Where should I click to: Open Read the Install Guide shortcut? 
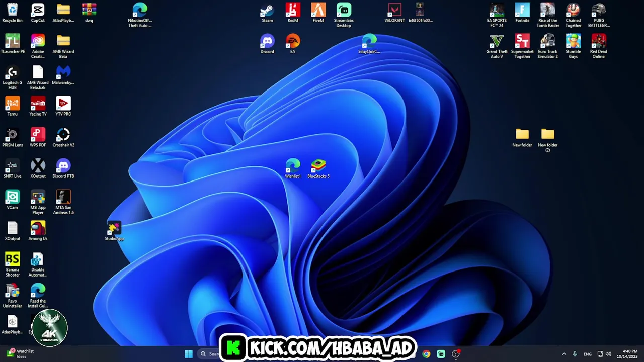[x=38, y=296]
